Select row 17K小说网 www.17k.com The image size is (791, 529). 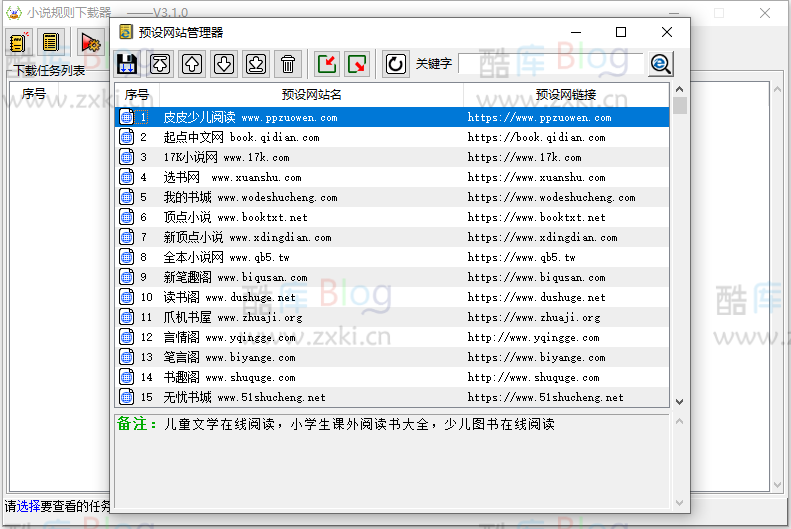coord(391,157)
